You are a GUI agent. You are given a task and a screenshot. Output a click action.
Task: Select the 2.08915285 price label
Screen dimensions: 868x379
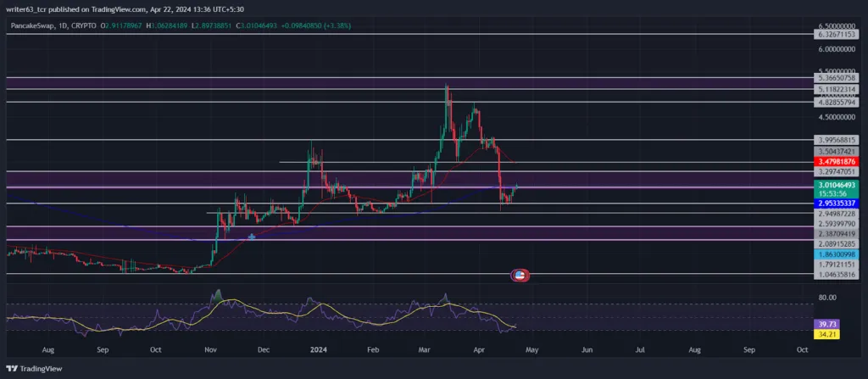[x=835, y=244]
